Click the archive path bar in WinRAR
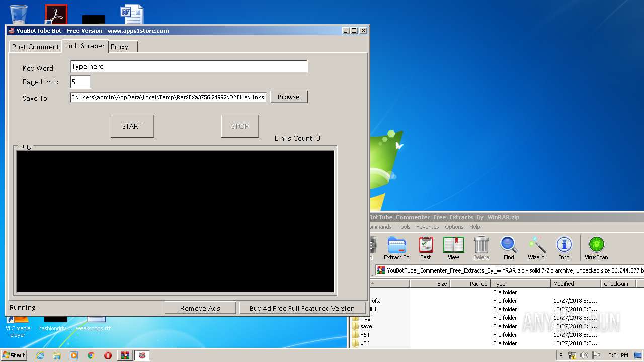Viewport: 644px width, 362px height. coord(509,270)
